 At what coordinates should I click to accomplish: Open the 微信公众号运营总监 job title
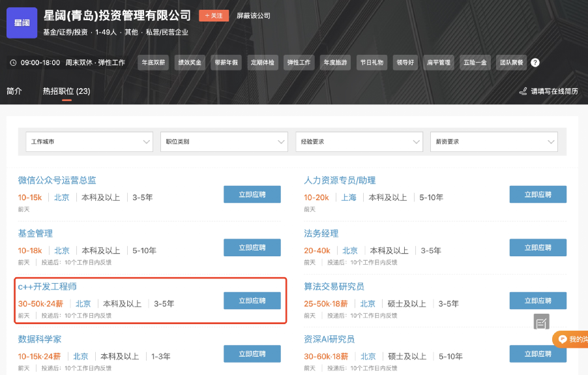(x=57, y=180)
